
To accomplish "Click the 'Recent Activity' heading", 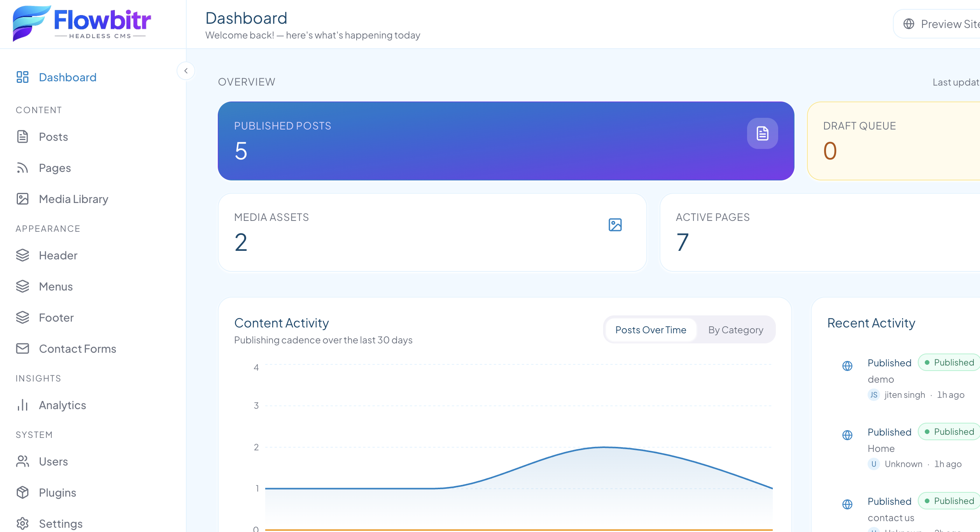I will [x=871, y=323].
